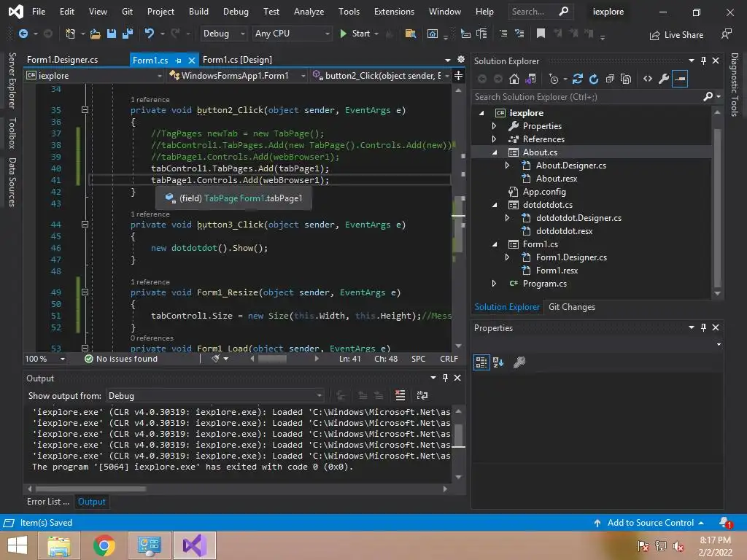Screen dimensions: 747x560
Task: Undo the last edit via toolbar
Action: 149,34
